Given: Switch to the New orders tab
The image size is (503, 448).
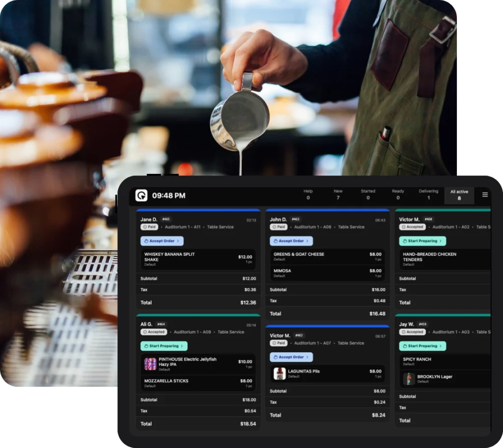Looking at the screenshot, I should [338, 195].
